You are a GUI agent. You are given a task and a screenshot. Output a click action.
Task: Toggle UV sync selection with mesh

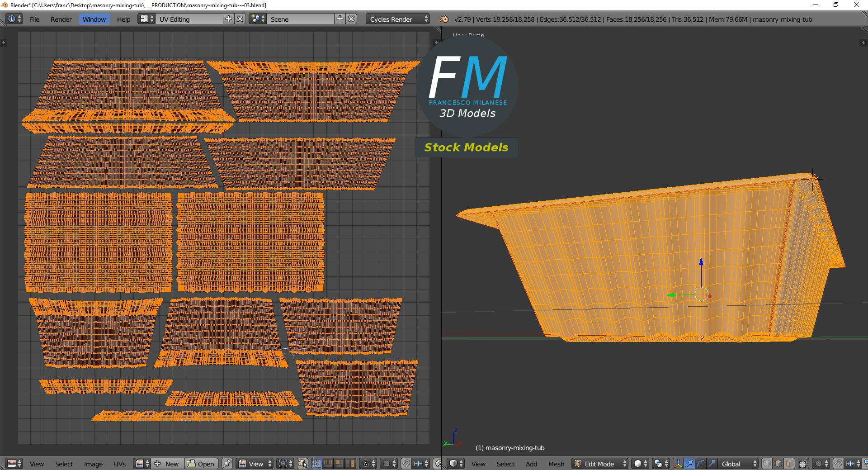pos(302,464)
